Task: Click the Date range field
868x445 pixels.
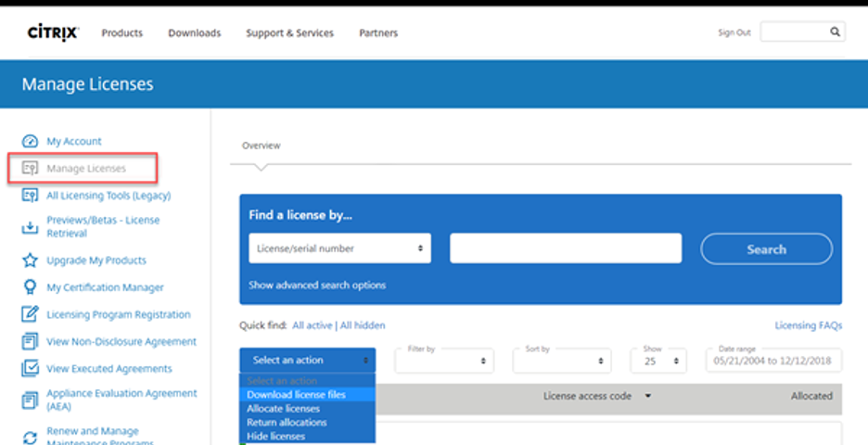Action: (774, 361)
